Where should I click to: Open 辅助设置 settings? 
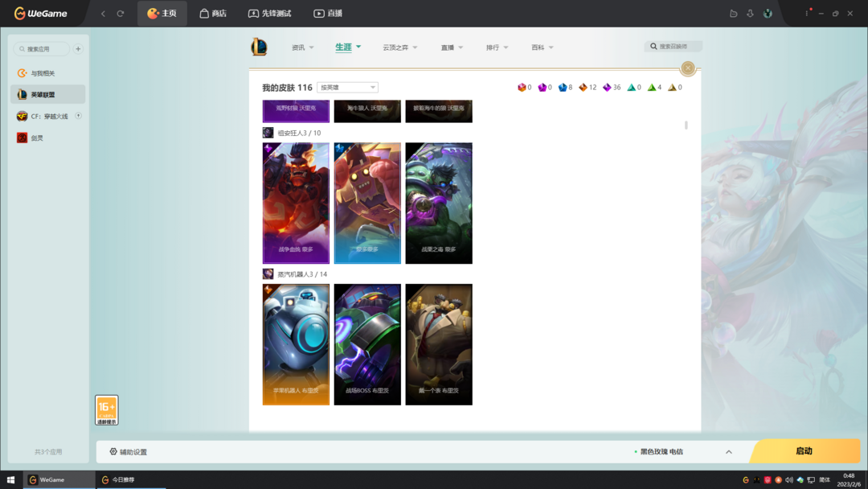tap(129, 452)
